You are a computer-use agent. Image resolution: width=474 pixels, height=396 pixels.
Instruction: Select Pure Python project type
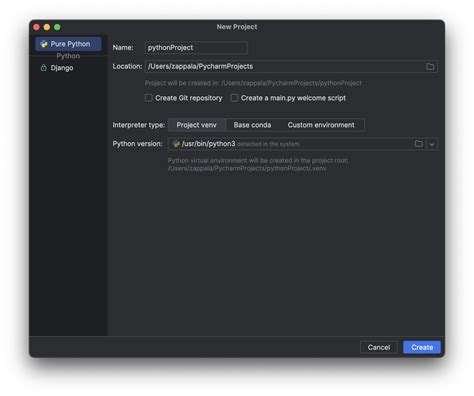coord(68,44)
